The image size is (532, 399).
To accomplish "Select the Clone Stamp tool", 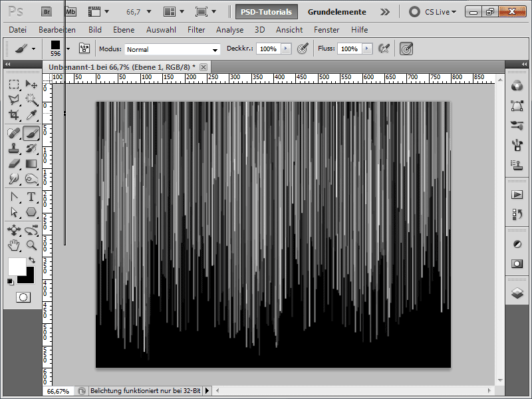I will 14,148.
